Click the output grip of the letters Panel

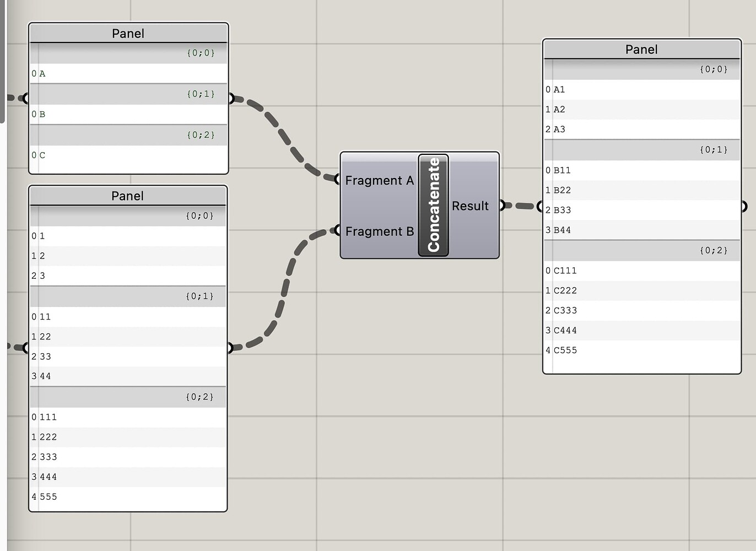[232, 99]
